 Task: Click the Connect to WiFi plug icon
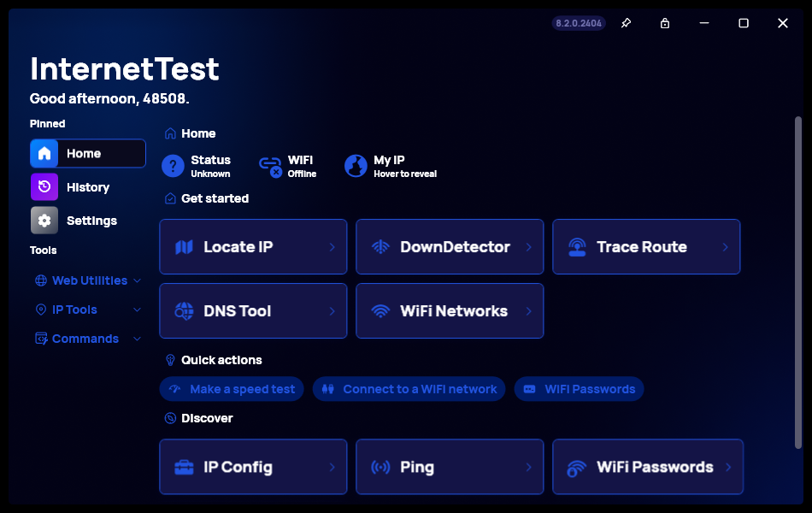click(x=328, y=389)
